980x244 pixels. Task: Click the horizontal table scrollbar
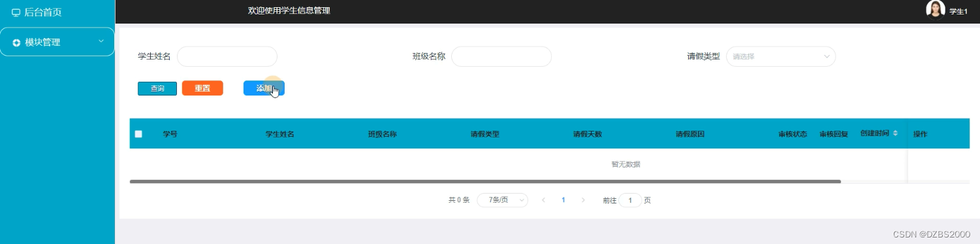[x=485, y=181]
